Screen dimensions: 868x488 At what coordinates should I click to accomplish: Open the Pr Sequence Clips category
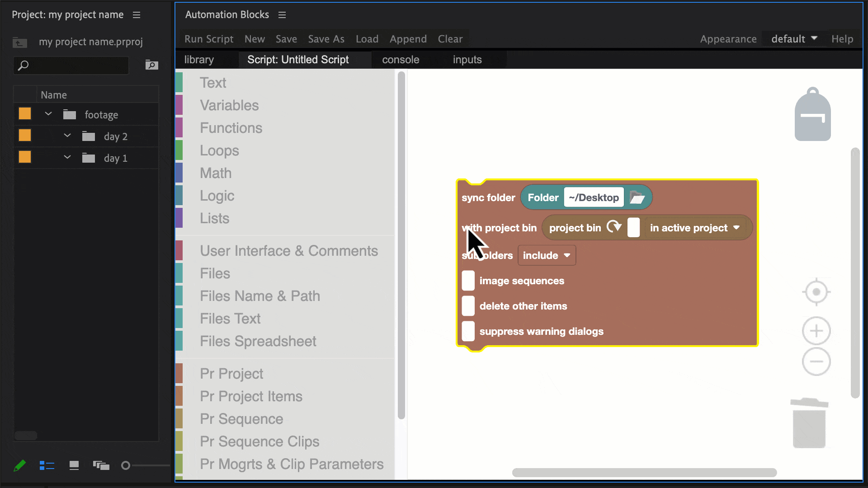[x=259, y=441]
